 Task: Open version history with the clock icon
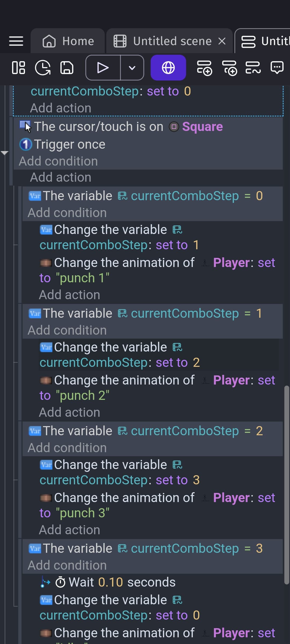43,68
